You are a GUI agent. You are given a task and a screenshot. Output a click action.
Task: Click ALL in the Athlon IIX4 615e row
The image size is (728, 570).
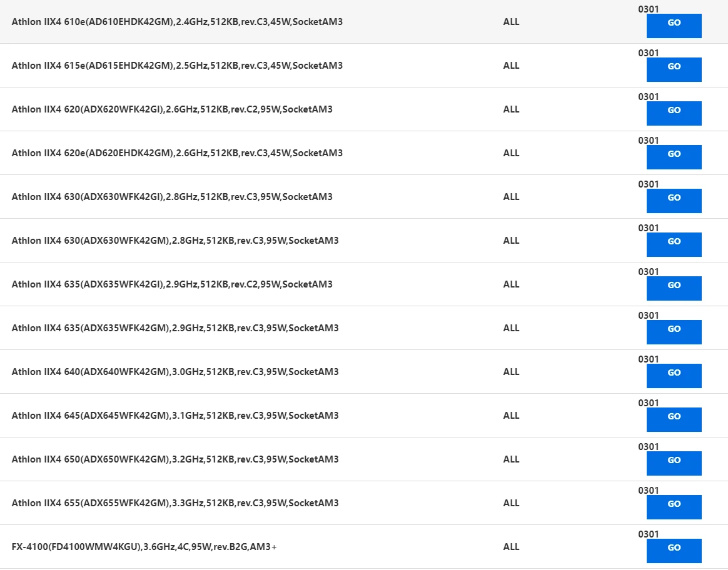[x=511, y=66]
